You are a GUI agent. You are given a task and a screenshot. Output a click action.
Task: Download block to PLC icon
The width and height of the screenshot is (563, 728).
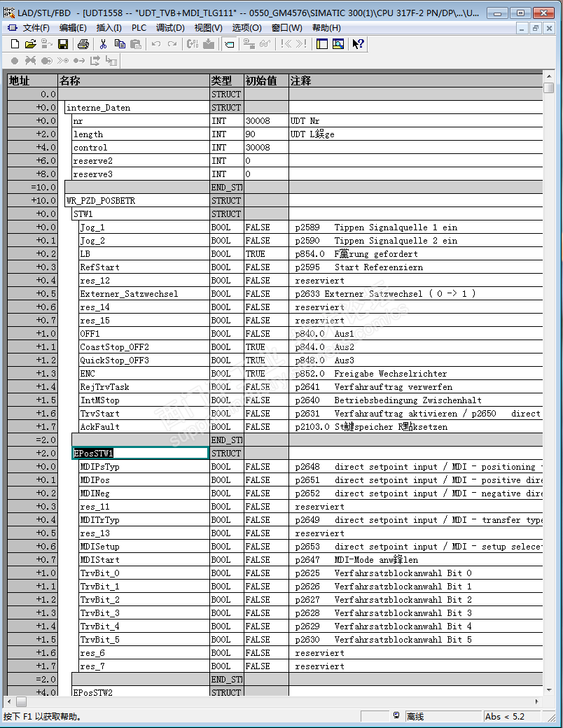209,44
